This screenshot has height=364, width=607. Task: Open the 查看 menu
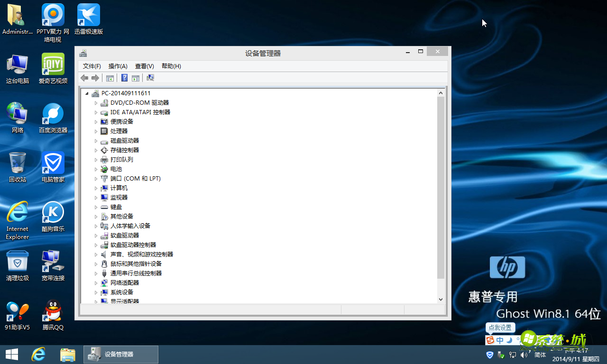pos(144,66)
